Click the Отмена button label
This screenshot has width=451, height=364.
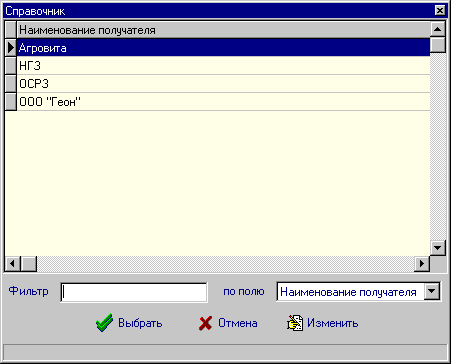point(238,323)
